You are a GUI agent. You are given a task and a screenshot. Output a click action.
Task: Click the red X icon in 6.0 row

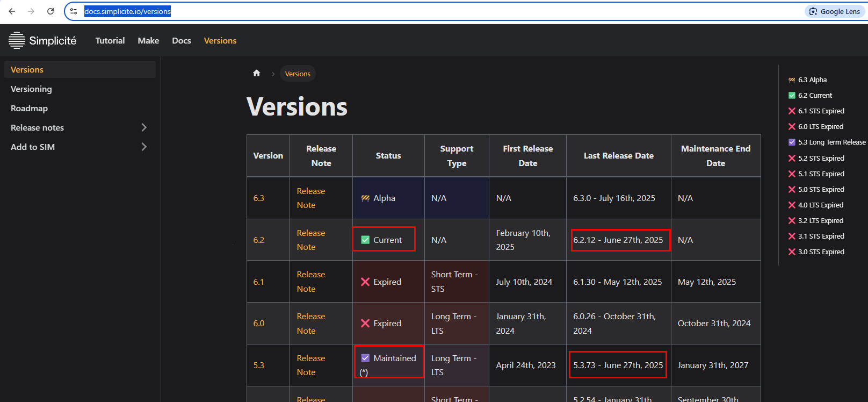point(365,323)
